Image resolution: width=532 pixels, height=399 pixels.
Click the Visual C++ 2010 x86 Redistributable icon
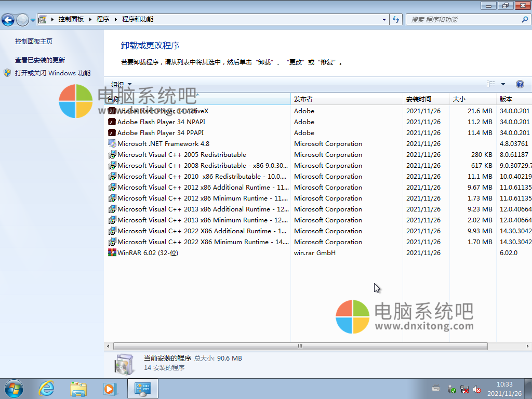point(112,177)
